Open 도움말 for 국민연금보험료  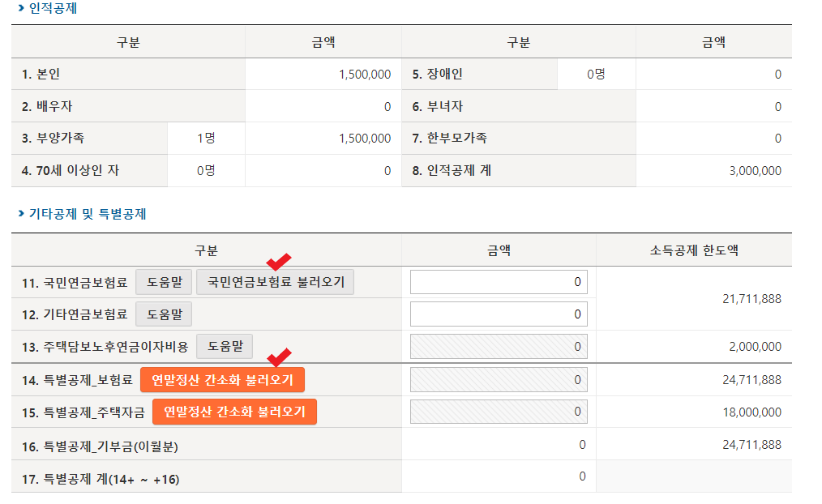[x=165, y=281]
